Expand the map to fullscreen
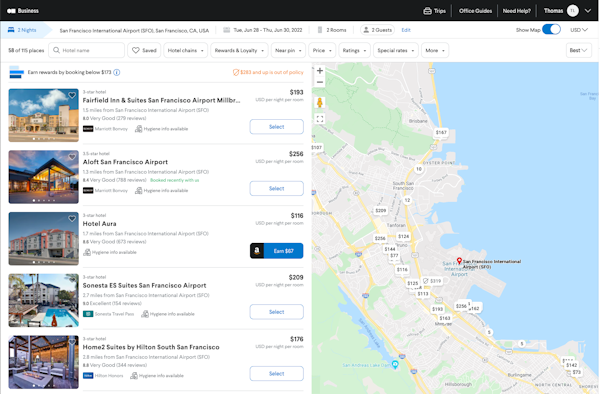 (320, 119)
